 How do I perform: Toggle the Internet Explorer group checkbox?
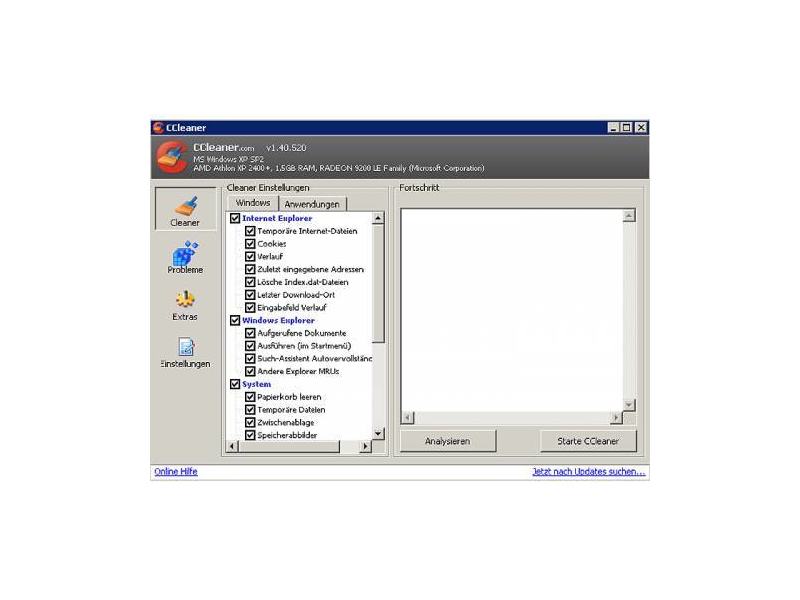(235, 218)
